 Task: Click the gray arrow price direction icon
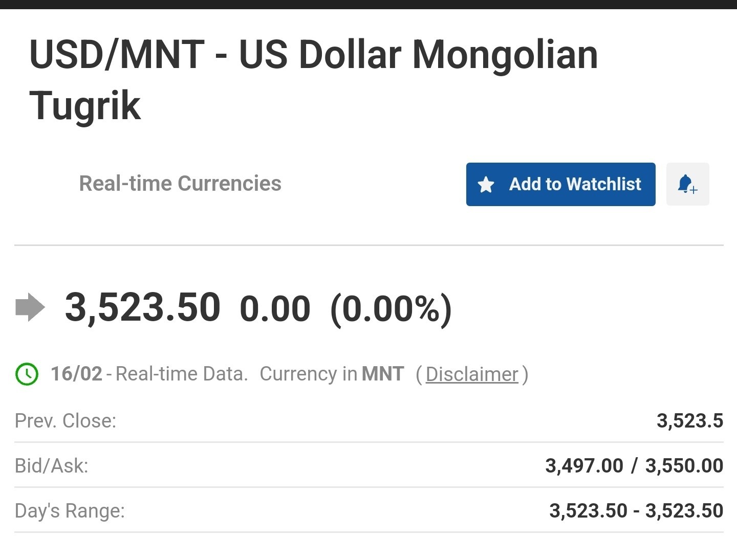click(x=30, y=307)
